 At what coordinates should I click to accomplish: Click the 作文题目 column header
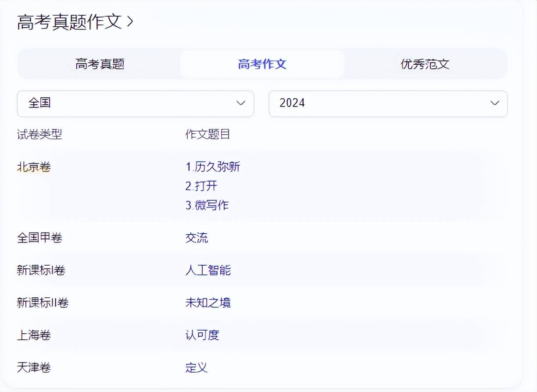208,134
